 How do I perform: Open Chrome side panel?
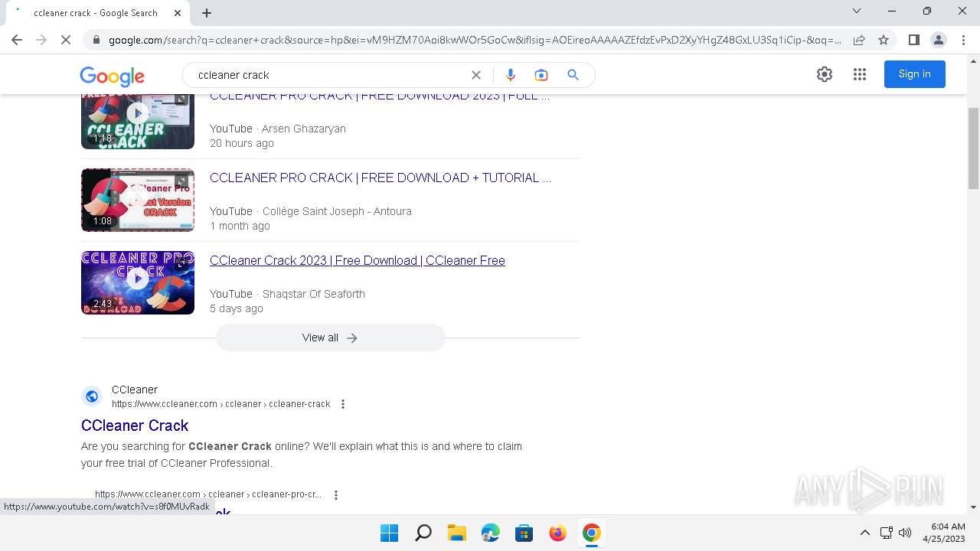(x=913, y=40)
